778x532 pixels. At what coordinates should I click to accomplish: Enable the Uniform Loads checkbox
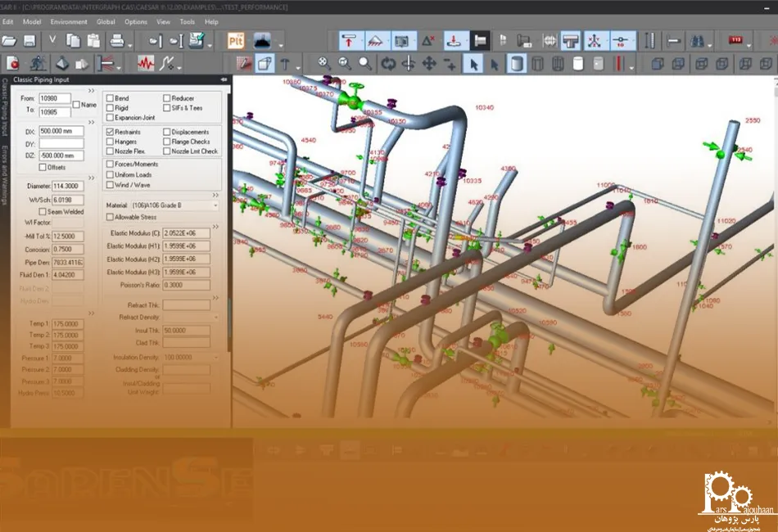pos(111,174)
